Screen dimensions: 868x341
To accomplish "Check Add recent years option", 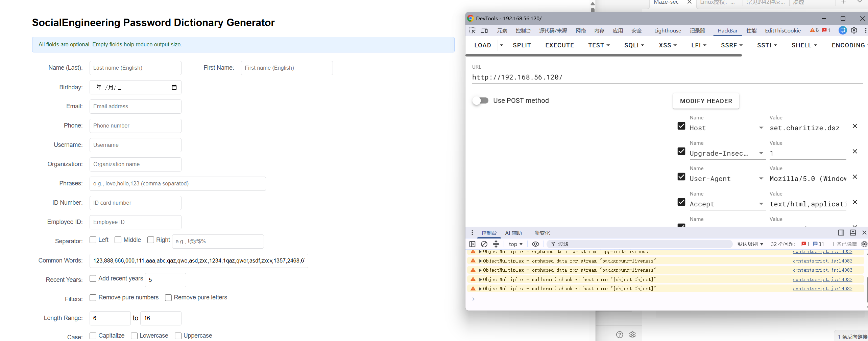I will click(x=93, y=278).
